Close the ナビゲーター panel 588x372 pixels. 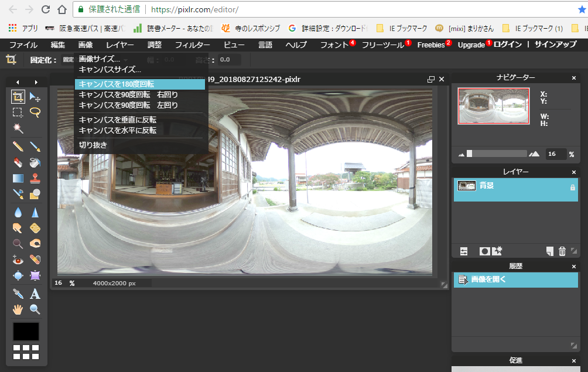click(x=574, y=78)
